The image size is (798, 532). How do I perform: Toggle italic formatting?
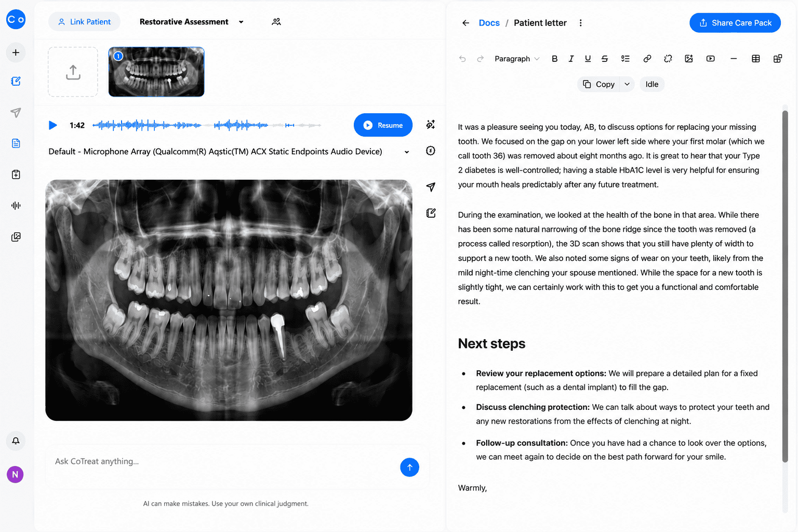571,59
